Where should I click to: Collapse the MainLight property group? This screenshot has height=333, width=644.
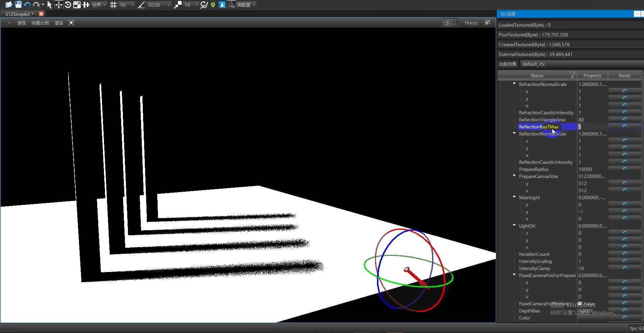pos(514,197)
